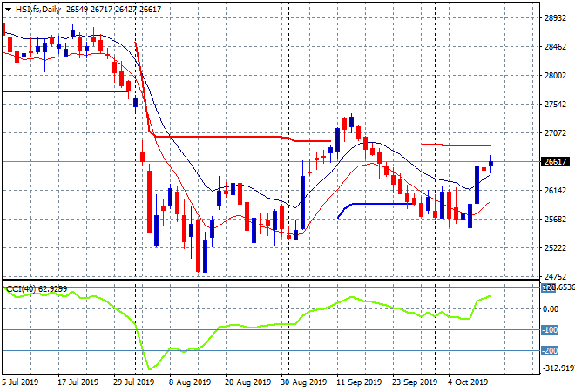This screenshot has height=392, width=575.
Task: Click the 28002 price axis label
Action: 555,75
